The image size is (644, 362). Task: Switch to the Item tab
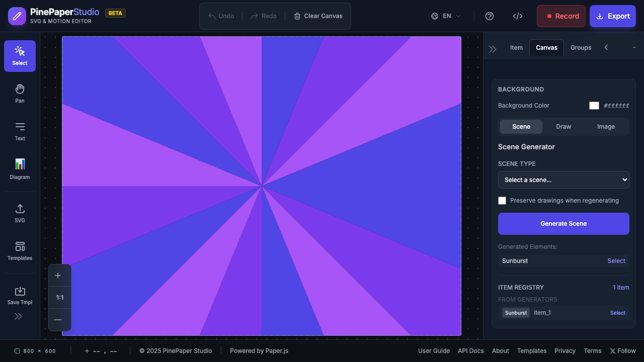[x=516, y=47]
